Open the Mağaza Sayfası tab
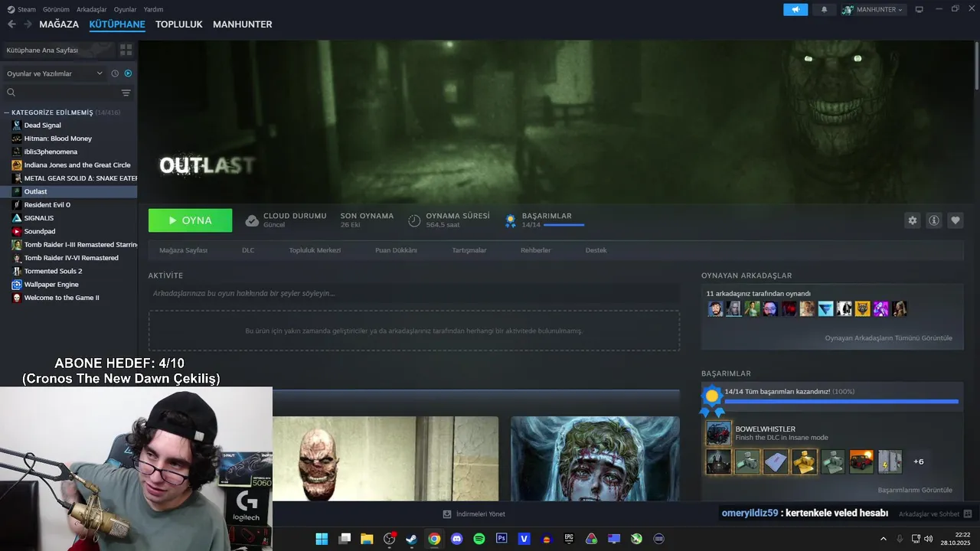980x551 pixels. tap(183, 250)
